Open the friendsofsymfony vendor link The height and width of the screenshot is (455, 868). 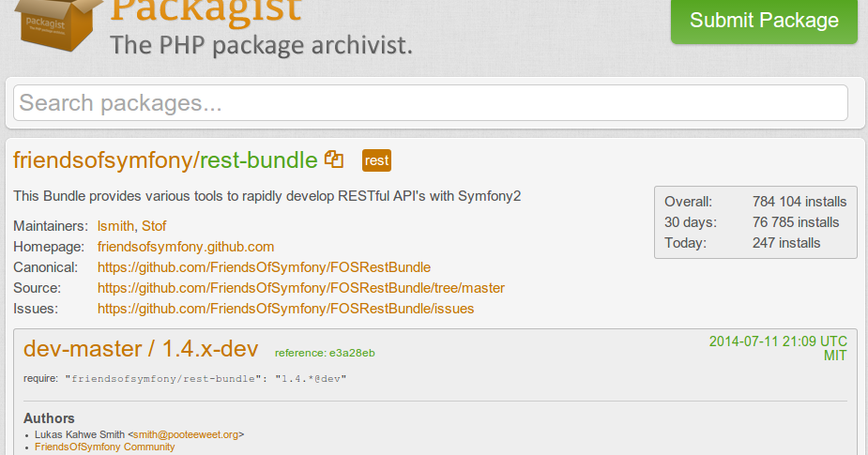click(103, 160)
